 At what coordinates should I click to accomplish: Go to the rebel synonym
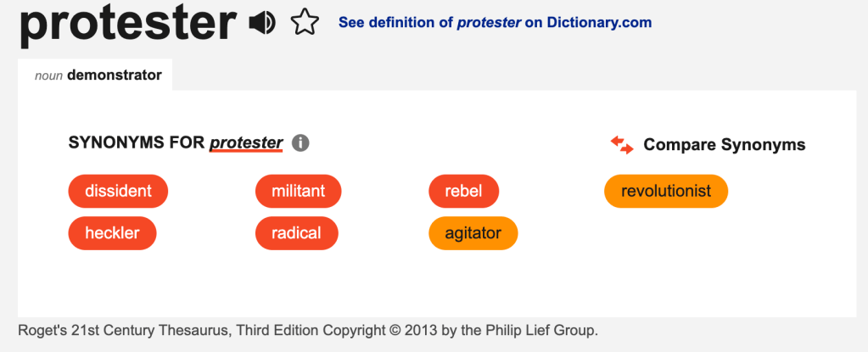point(463,191)
